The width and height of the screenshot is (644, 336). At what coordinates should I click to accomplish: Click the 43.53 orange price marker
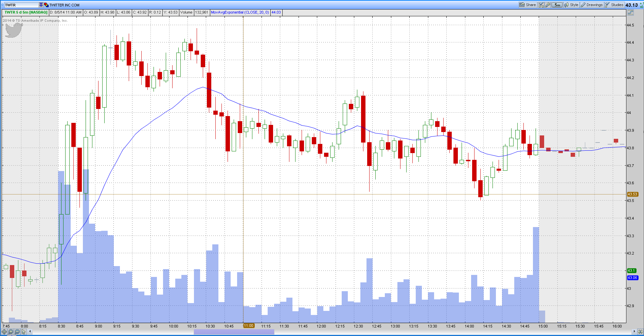pos(632,194)
